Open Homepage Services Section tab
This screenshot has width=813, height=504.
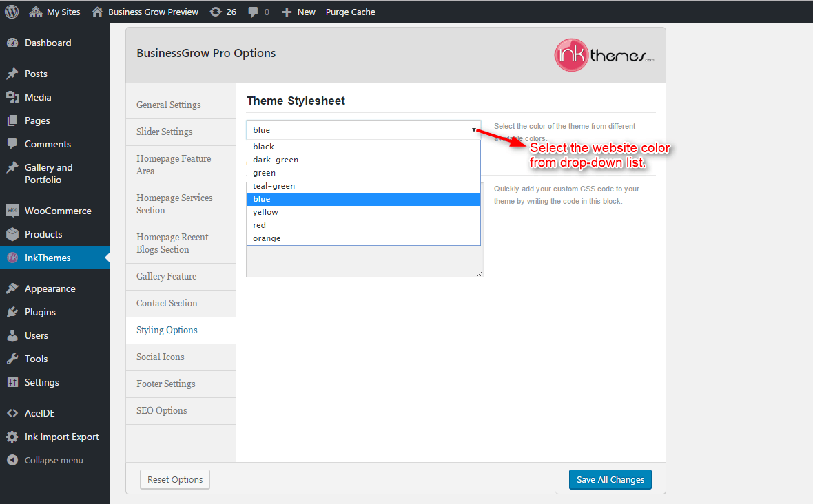click(181, 204)
